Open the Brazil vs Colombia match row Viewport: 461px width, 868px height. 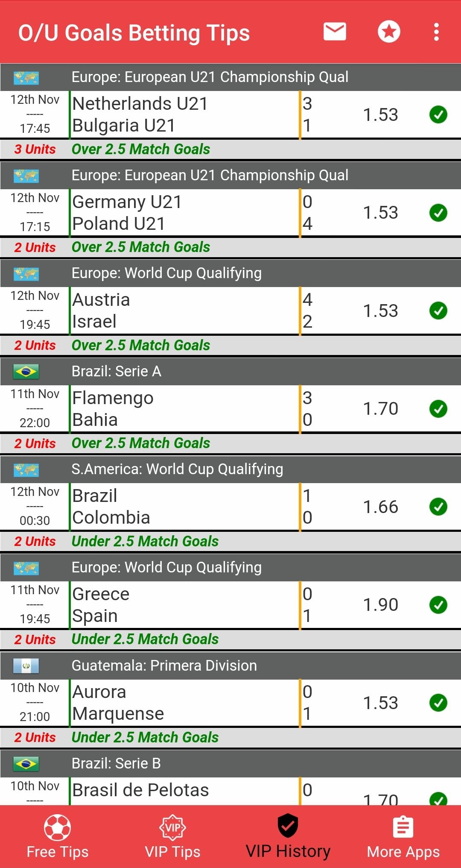[x=184, y=507]
